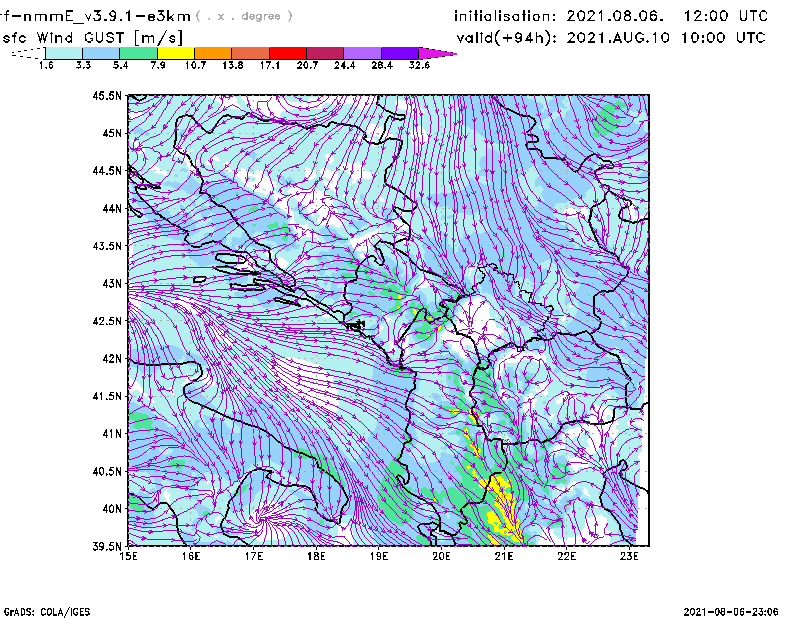Click the grey '( . x . degree )' text
This screenshot has height=618, width=800.
click(244, 16)
